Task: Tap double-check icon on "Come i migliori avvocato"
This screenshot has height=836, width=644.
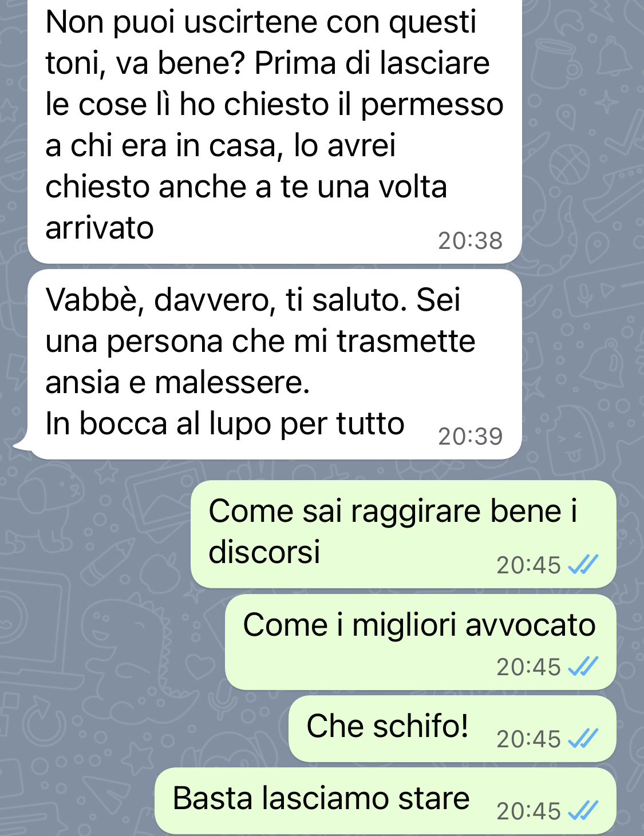Action: [583, 667]
